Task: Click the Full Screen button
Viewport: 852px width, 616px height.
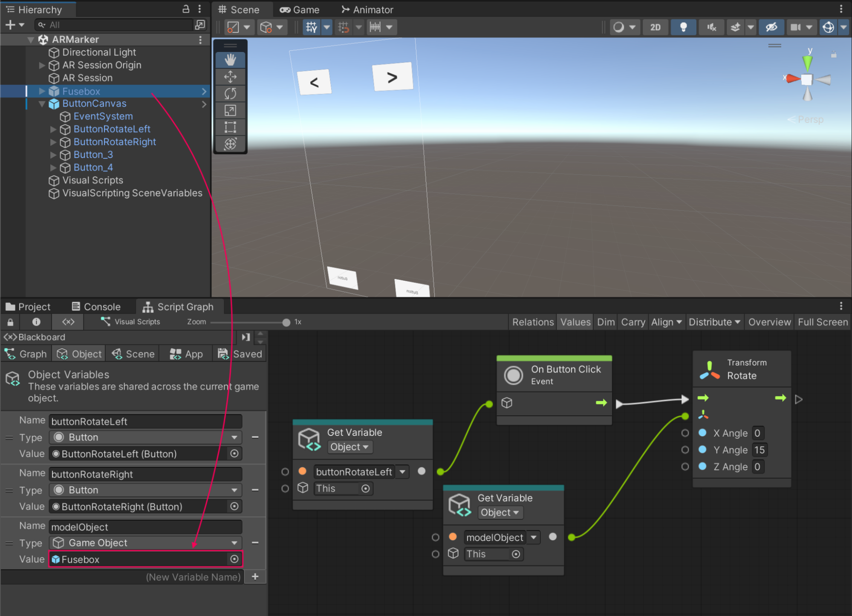Action: 822,322
